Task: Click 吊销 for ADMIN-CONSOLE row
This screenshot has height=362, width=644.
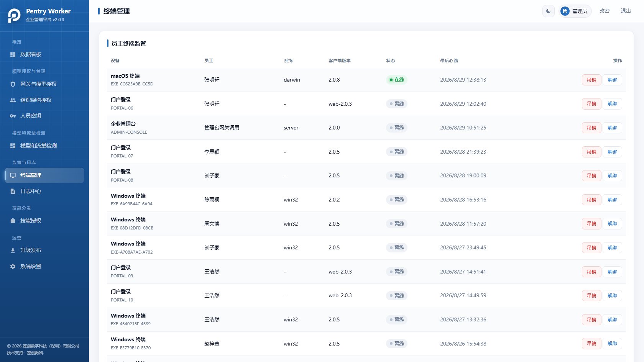Action: tap(591, 128)
